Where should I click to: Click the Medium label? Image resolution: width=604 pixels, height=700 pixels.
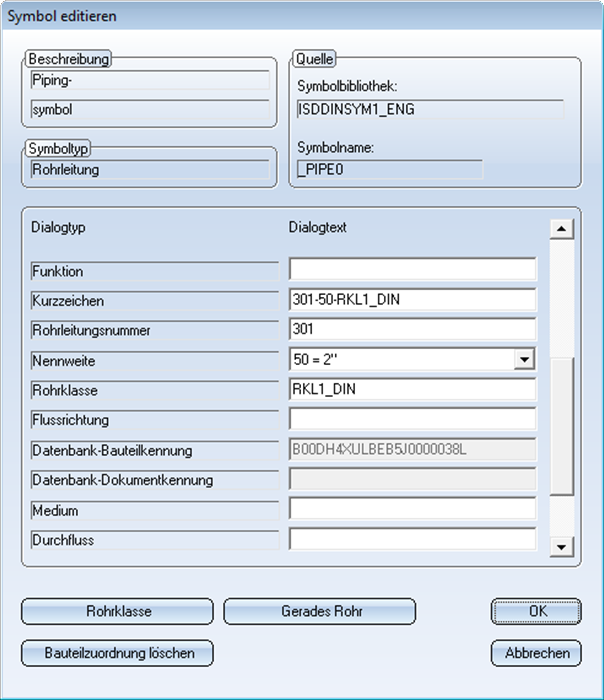click(x=155, y=510)
